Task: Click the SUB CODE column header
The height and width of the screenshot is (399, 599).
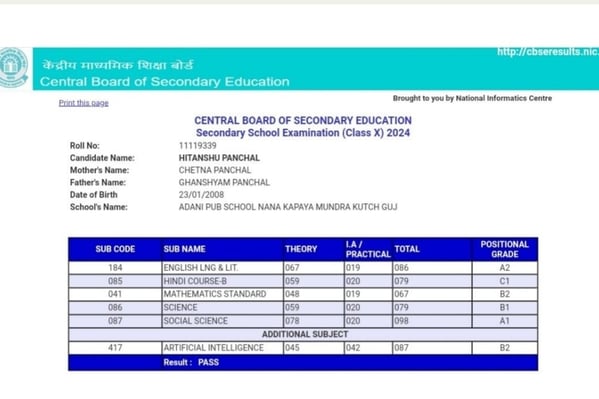Action: click(x=115, y=249)
